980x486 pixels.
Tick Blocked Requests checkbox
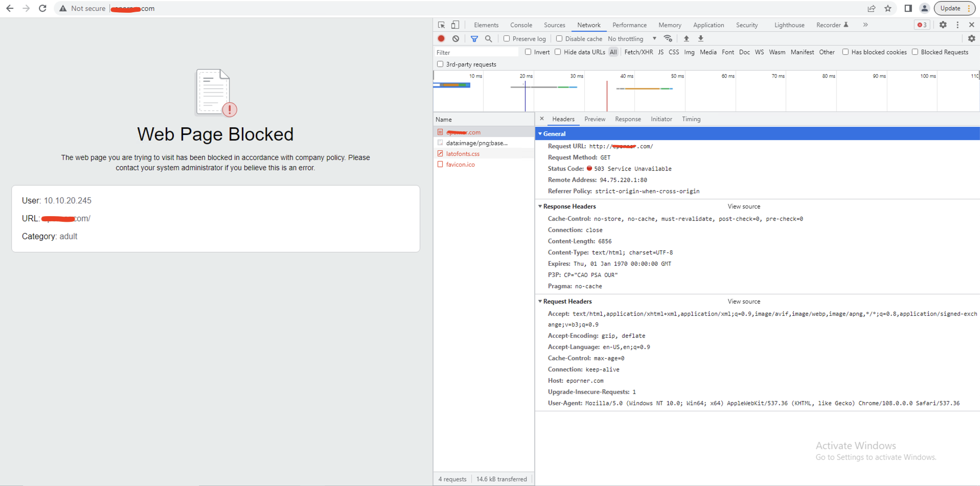915,52
